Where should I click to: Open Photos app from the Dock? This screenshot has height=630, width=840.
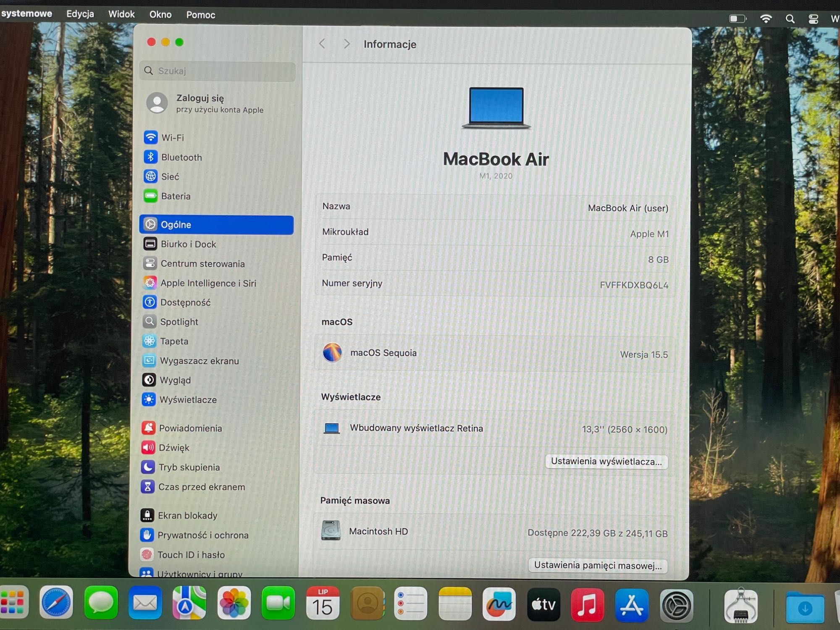[234, 603]
